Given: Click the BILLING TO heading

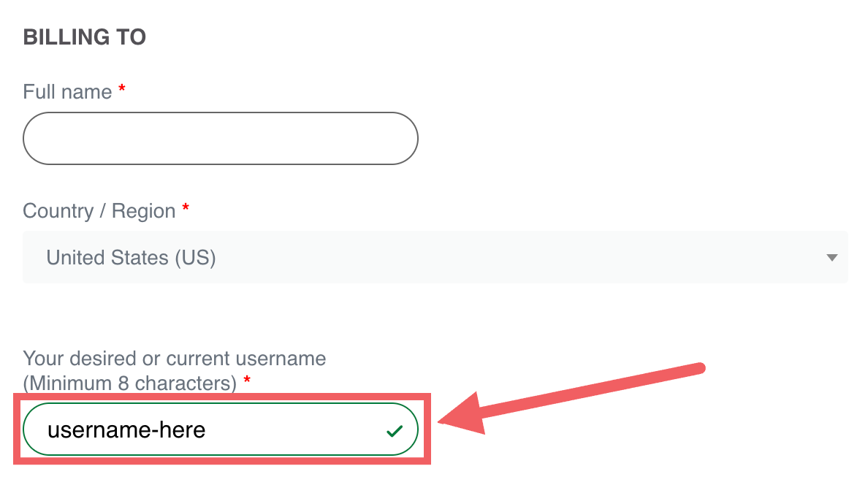Looking at the screenshot, I should click(x=84, y=37).
